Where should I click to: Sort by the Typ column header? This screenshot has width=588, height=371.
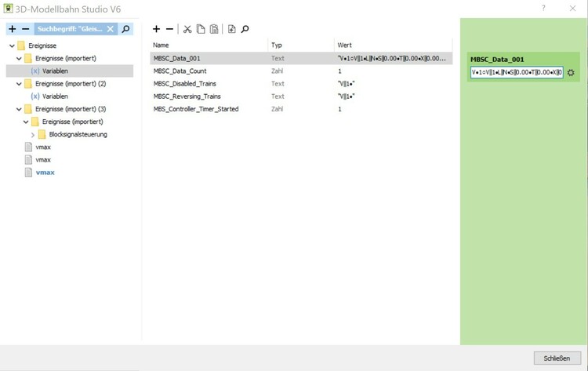[x=301, y=45]
